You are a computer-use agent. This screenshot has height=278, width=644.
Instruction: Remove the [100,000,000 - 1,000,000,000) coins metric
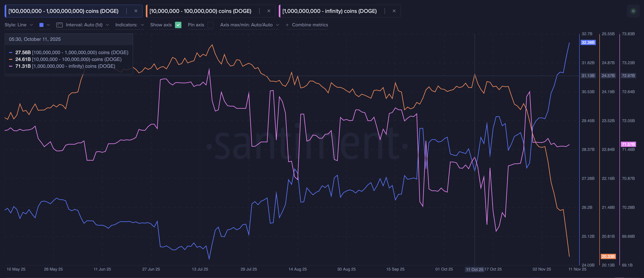pos(136,11)
